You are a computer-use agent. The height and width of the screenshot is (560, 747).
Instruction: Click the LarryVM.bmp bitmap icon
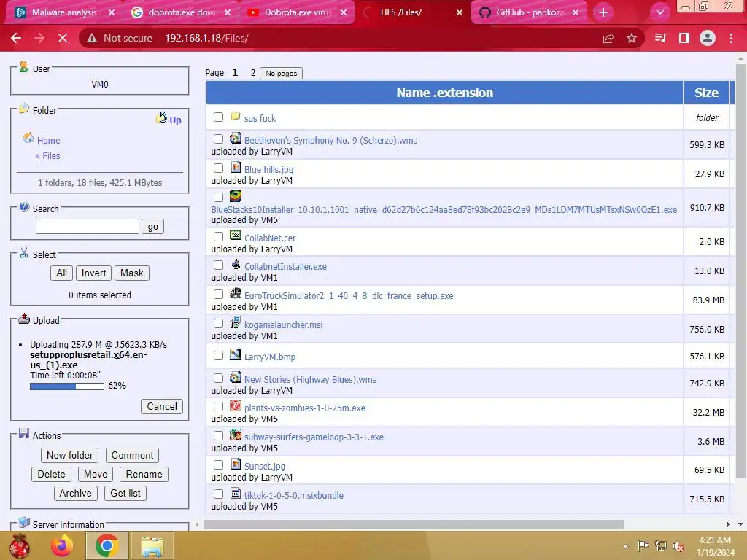click(x=236, y=355)
